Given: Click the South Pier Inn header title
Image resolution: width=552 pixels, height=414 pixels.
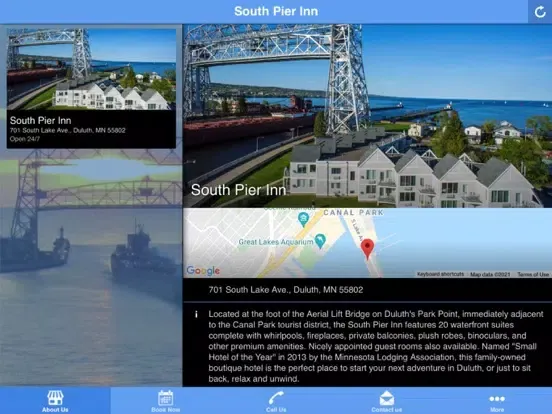Looking at the screenshot, I should (x=276, y=11).
